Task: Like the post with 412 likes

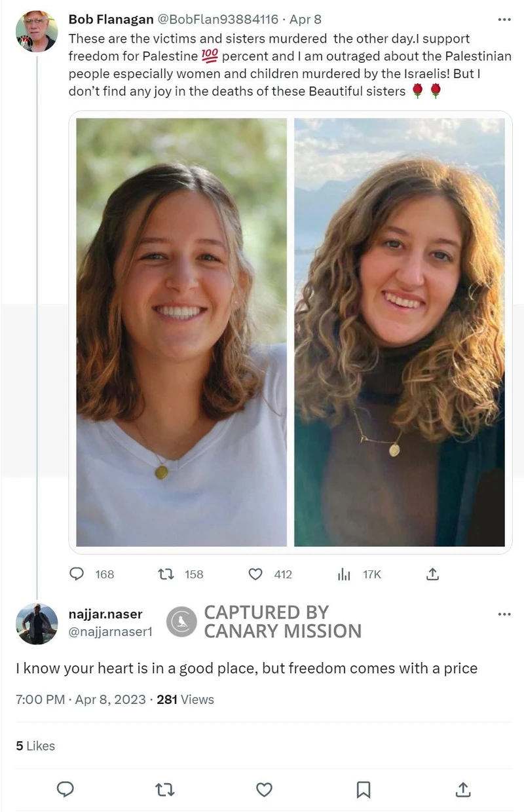Action: [255, 574]
